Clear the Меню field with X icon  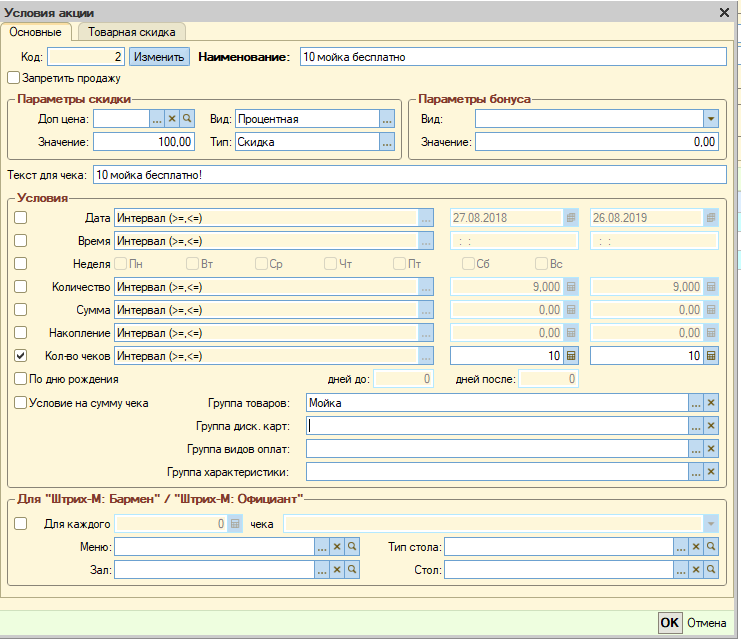pos(337,547)
